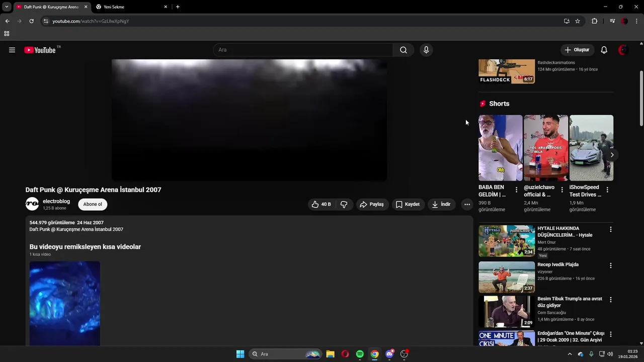Open the video's more actions menu
This screenshot has height=362, width=644.
tap(467, 204)
